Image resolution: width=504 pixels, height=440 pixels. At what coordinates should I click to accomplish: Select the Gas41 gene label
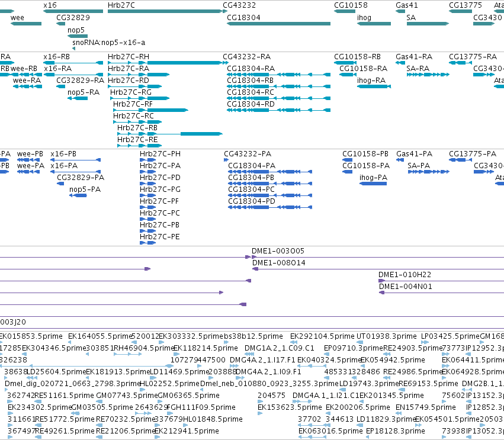click(407, 5)
